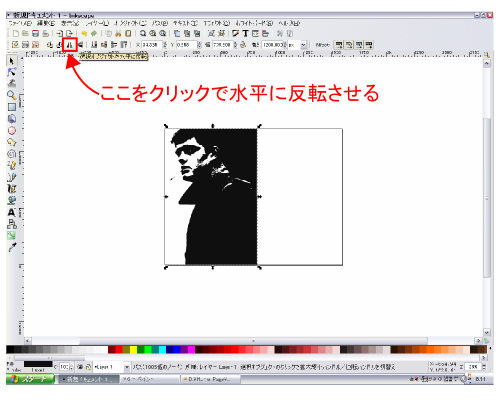This screenshot has height=400, width=500.
Task: Toggle the width/height lock ratio icon
Action: coord(243,45)
